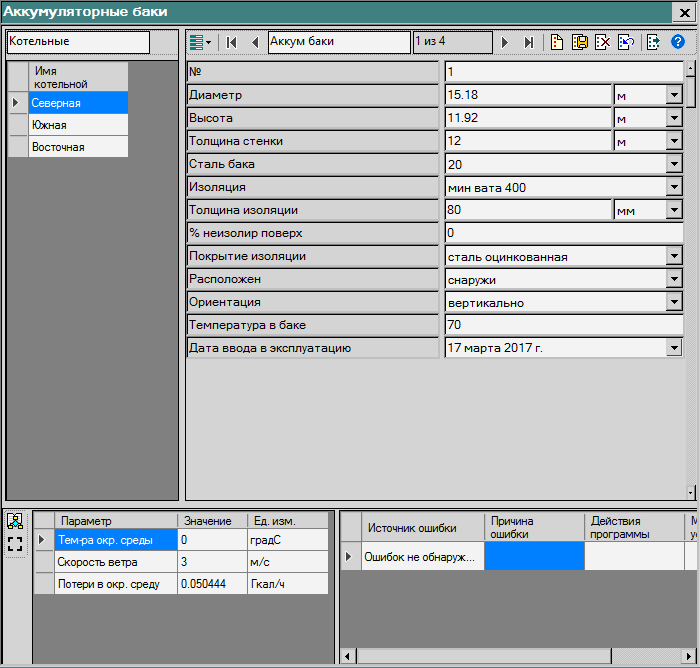This screenshot has height=668, width=700.
Task: Go to the next record
Action: click(x=505, y=42)
